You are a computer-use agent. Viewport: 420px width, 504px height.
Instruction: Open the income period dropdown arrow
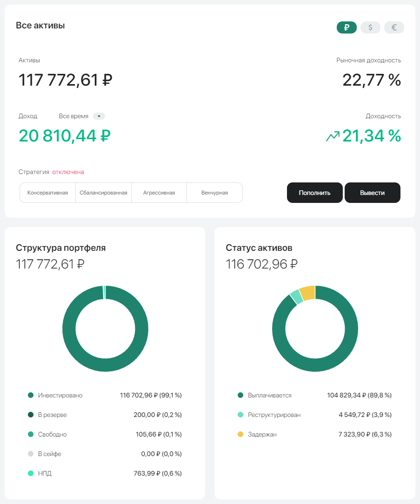(x=99, y=116)
